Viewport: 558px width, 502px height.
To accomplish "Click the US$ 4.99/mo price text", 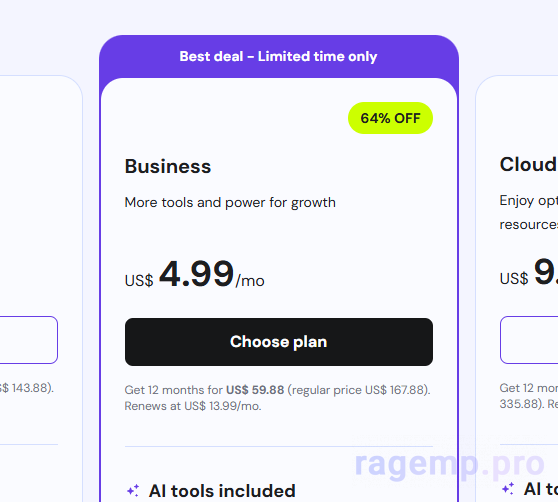I will click(x=195, y=274).
